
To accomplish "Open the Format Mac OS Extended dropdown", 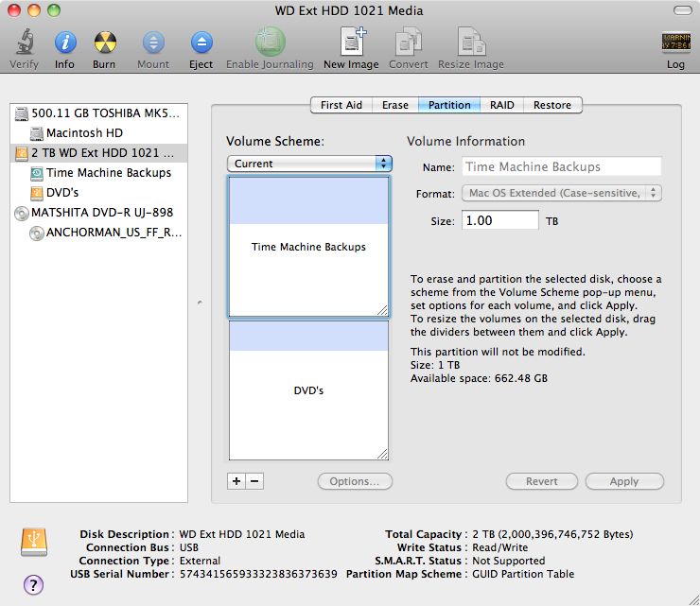I will (561, 193).
